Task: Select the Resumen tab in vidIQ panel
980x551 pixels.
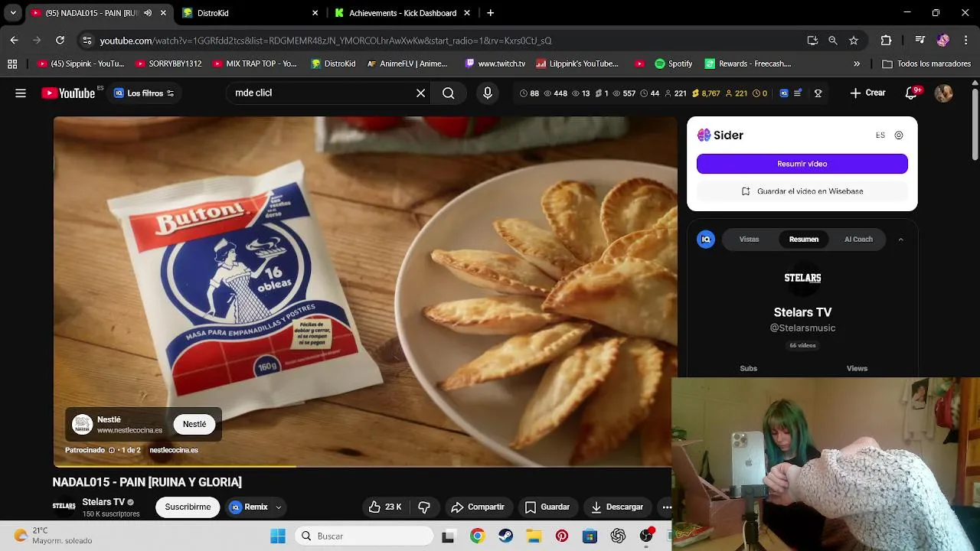Action: click(804, 240)
